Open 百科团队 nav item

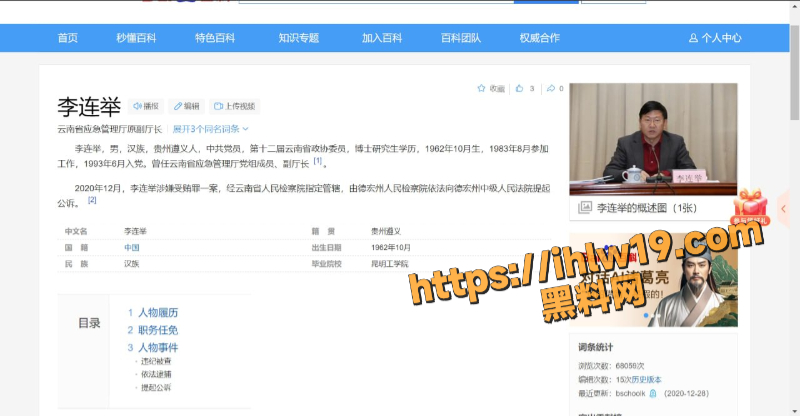coord(461,38)
